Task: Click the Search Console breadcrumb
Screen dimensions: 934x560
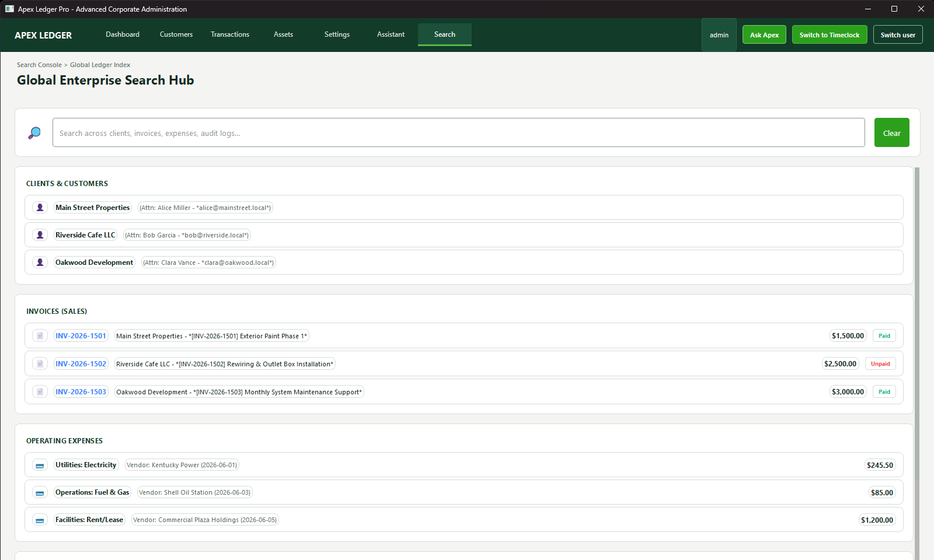Action: click(x=39, y=65)
